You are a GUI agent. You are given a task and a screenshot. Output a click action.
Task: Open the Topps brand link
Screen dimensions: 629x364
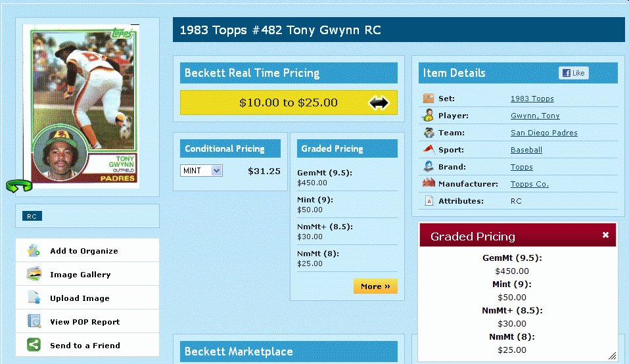point(521,167)
